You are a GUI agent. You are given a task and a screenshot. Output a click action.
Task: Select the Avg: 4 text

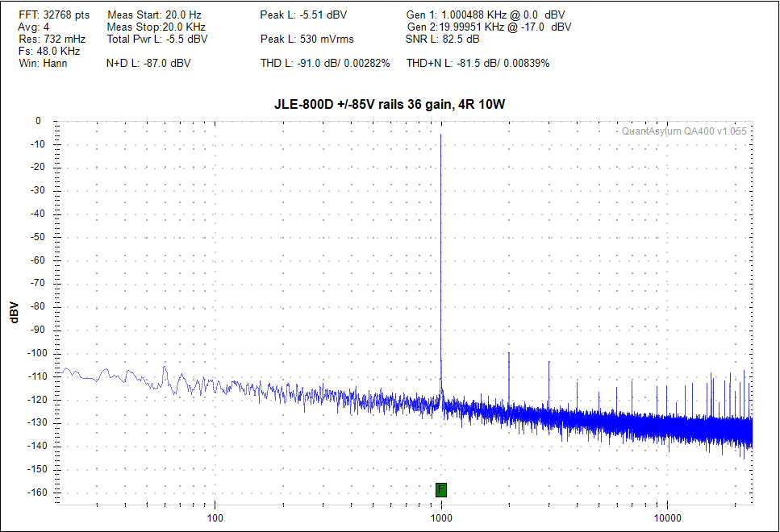point(34,27)
